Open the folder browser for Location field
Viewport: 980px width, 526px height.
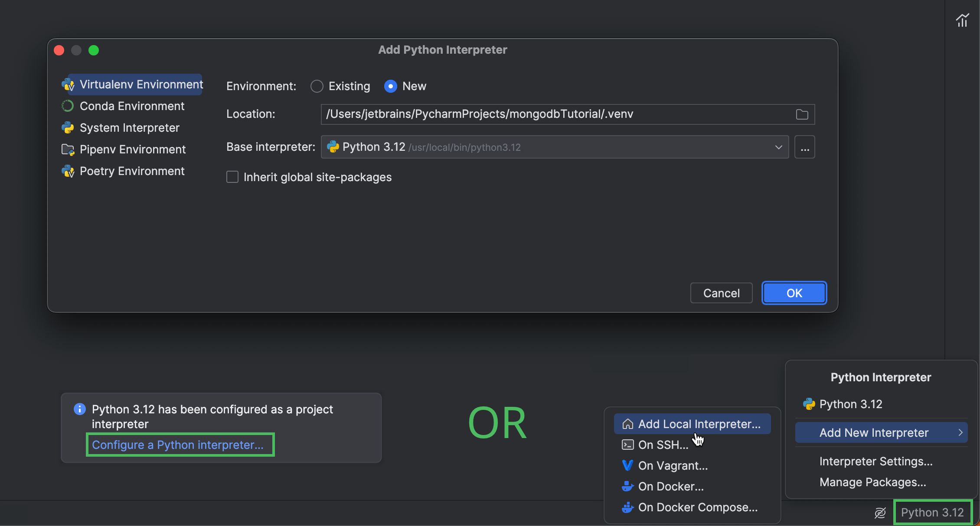(802, 115)
